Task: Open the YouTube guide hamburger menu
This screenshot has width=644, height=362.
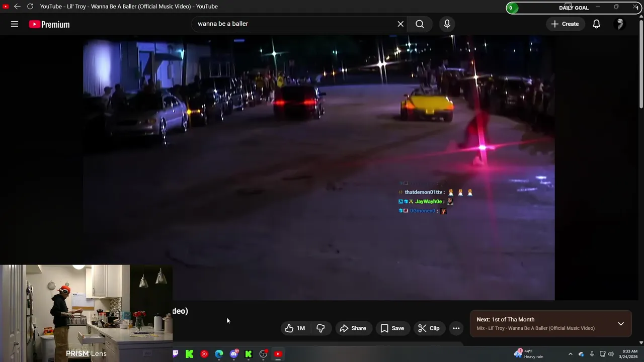Action: tap(15, 24)
